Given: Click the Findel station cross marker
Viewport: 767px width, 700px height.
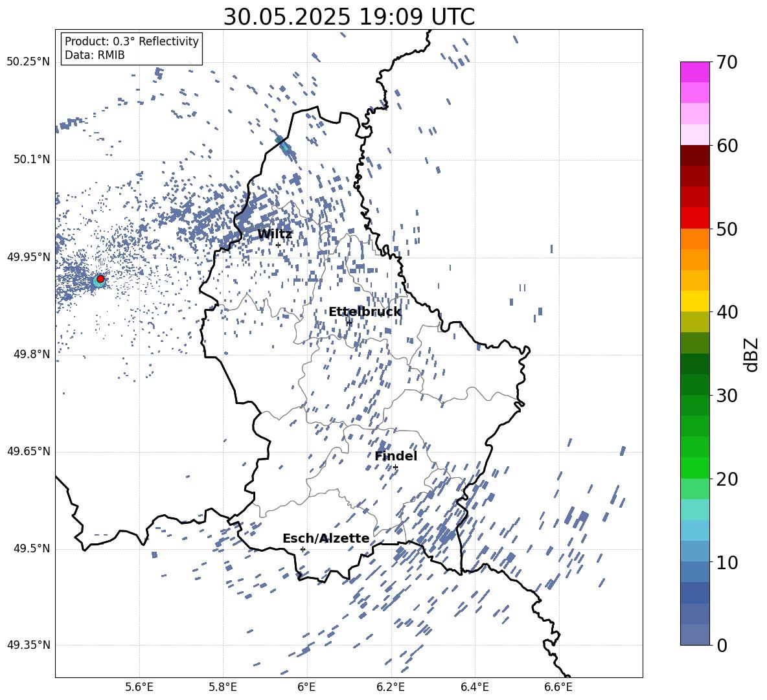Looking at the screenshot, I should [395, 468].
